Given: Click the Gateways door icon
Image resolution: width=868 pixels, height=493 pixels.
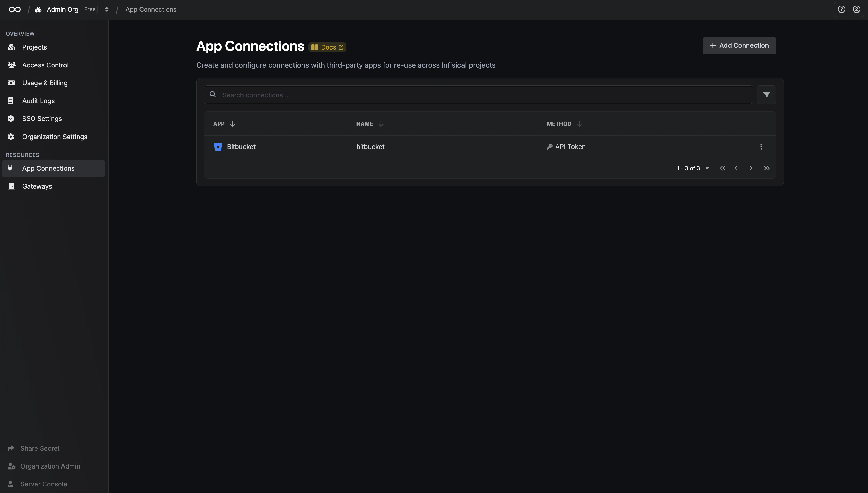Looking at the screenshot, I should click(11, 186).
